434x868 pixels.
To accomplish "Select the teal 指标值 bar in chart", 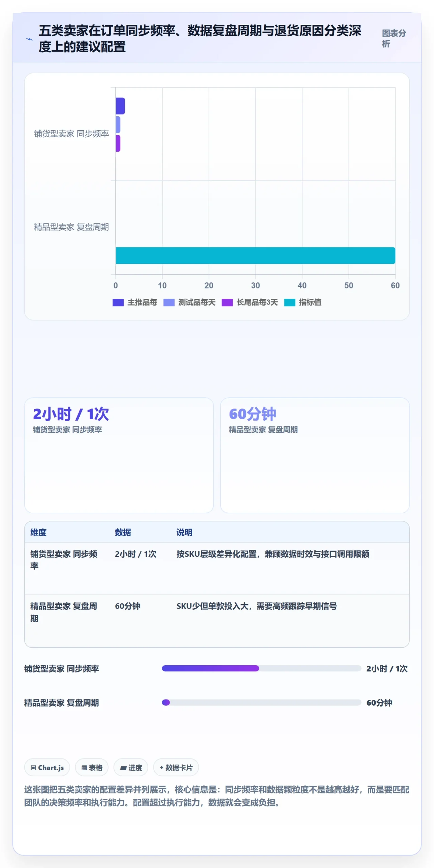I will click(x=255, y=255).
